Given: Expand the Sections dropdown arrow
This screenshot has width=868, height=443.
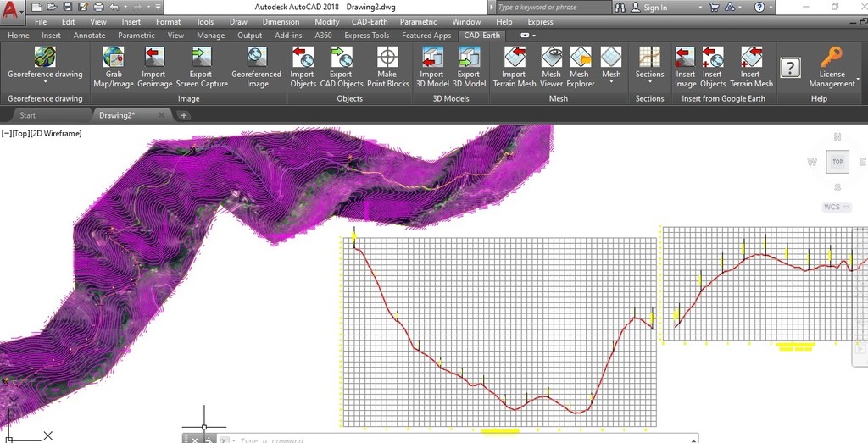Looking at the screenshot, I should 649,82.
